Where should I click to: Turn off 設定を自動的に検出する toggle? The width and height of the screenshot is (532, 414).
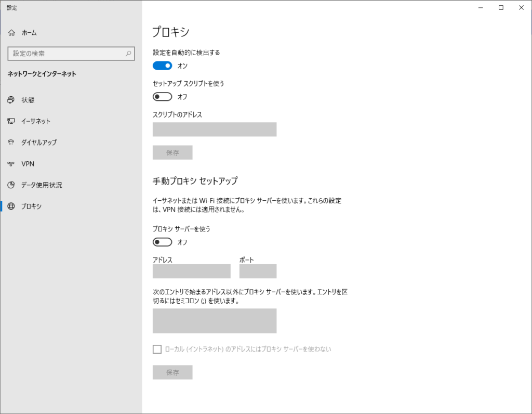(162, 66)
